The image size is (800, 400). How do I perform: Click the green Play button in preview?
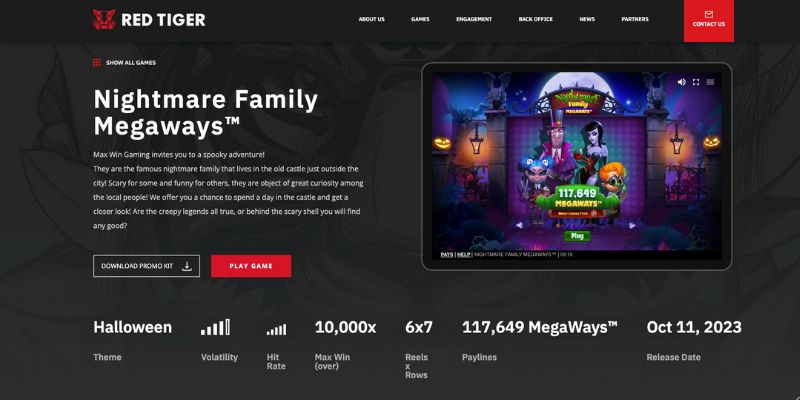pos(577,236)
